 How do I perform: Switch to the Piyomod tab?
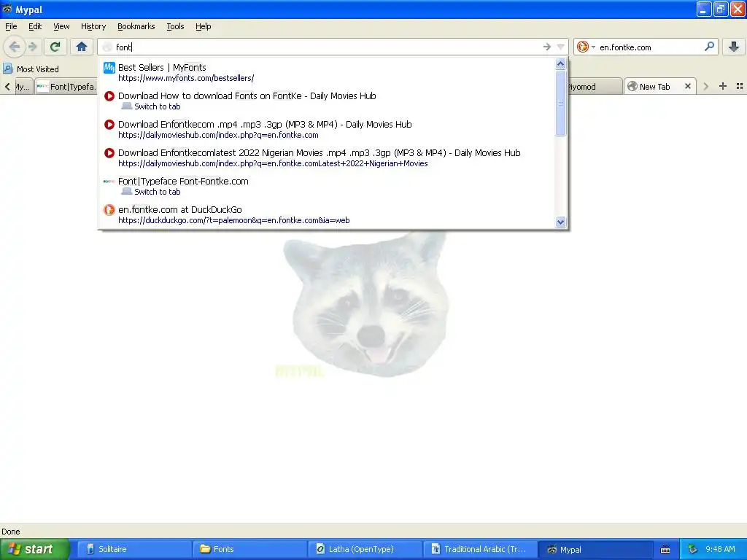coord(594,87)
